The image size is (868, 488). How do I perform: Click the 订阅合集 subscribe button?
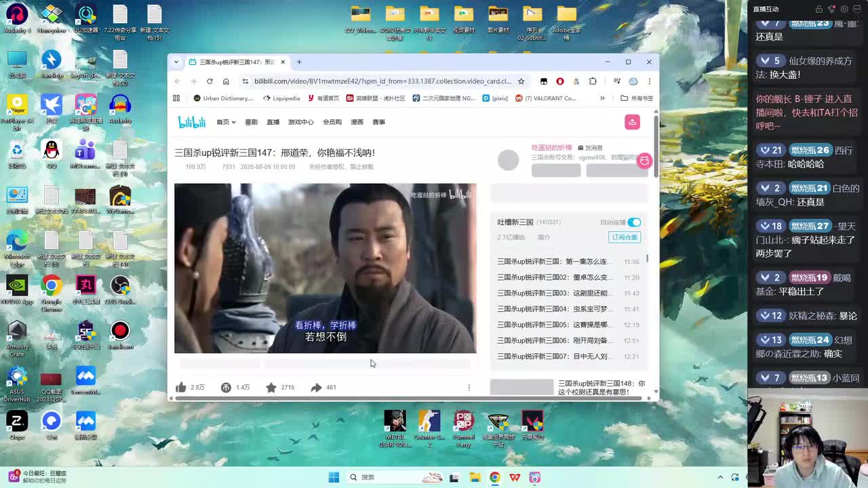(x=625, y=237)
